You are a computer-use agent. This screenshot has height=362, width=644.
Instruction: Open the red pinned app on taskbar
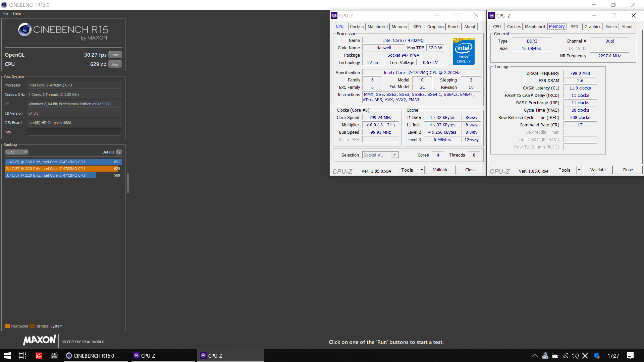(x=39, y=356)
